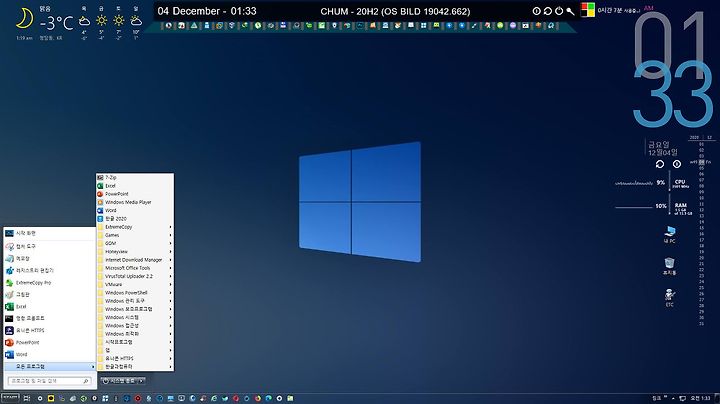Show hidden tray icons arrow
Image resolution: width=720 pixels, height=404 pixels.
coord(673,398)
